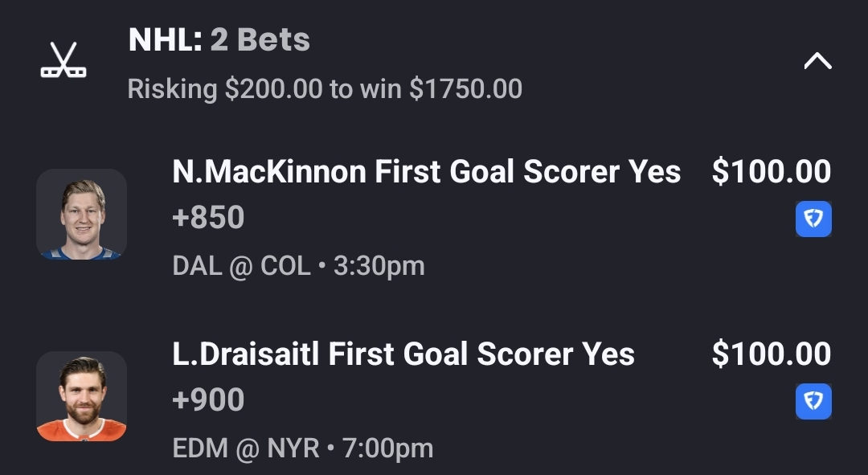Tap the $100.00 stake for MacKinnon bet

pos(771,171)
